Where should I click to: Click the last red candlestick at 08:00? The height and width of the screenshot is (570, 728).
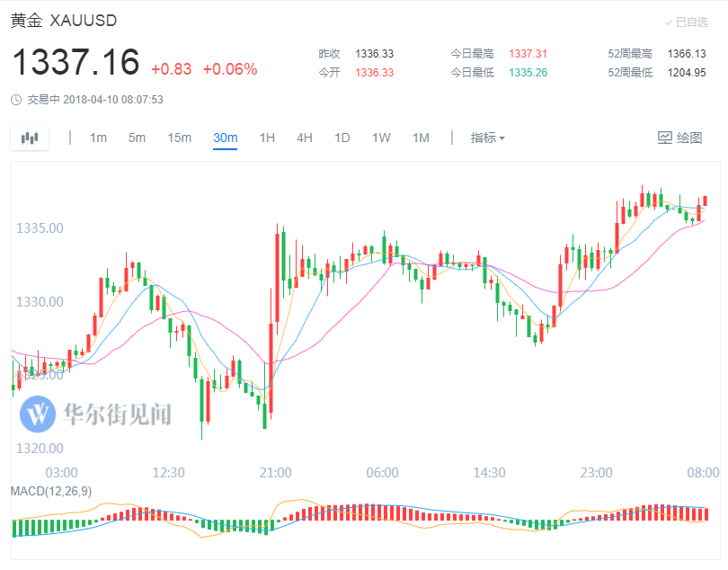(x=706, y=200)
